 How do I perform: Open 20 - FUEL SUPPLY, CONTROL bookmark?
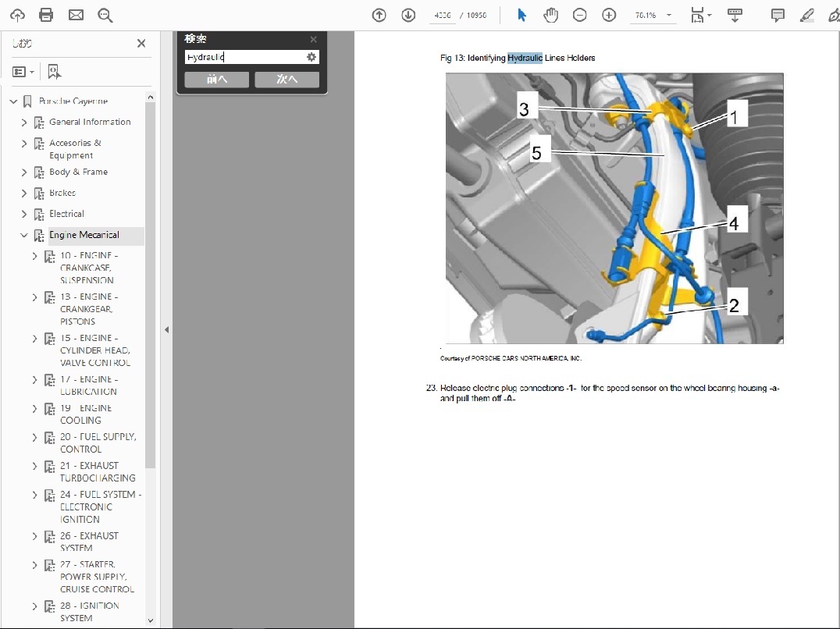click(x=98, y=442)
